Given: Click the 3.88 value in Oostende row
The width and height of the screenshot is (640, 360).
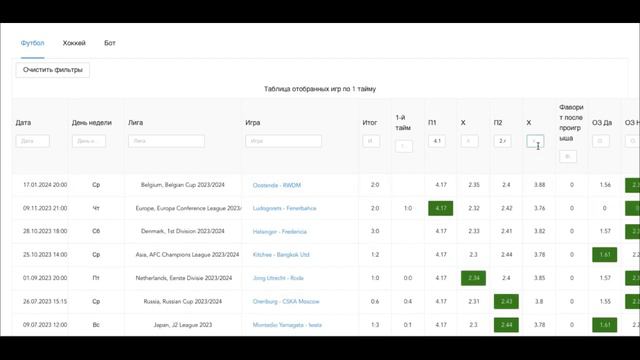Looking at the screenshot, I should (539, 185).
